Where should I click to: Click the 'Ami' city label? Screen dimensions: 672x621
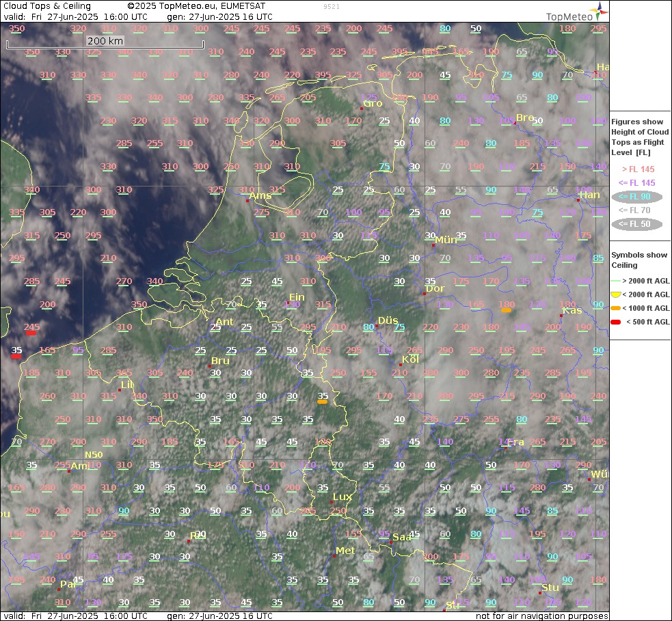tap(80, 466)
